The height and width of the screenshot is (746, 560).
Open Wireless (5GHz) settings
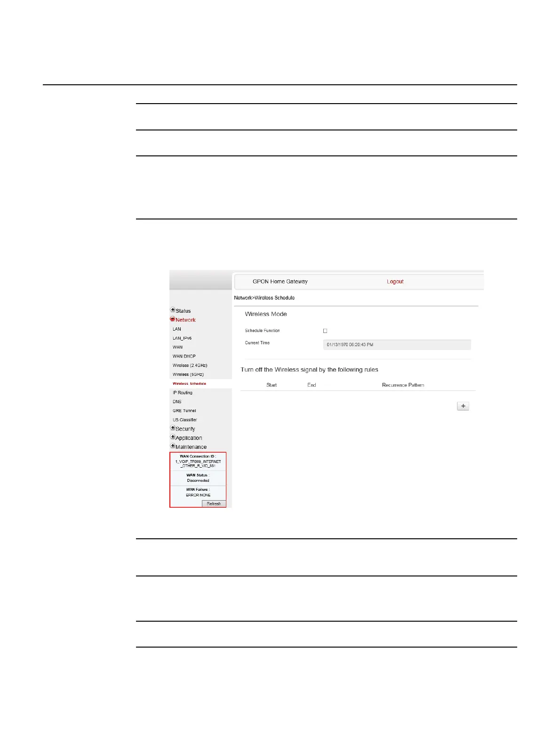pyautogui.click(x=188, y=374)
